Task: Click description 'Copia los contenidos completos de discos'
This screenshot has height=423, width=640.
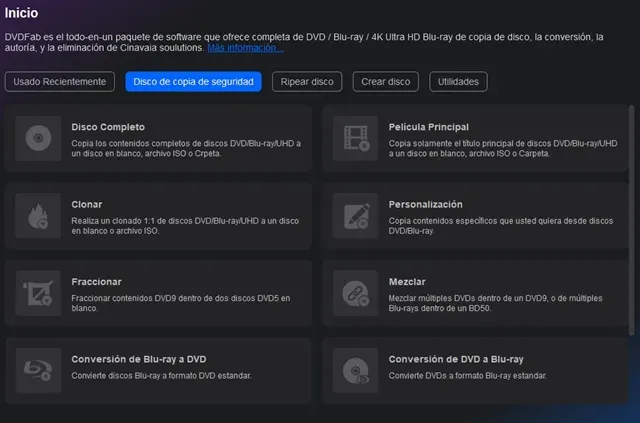Action: (x=186, y=148)
